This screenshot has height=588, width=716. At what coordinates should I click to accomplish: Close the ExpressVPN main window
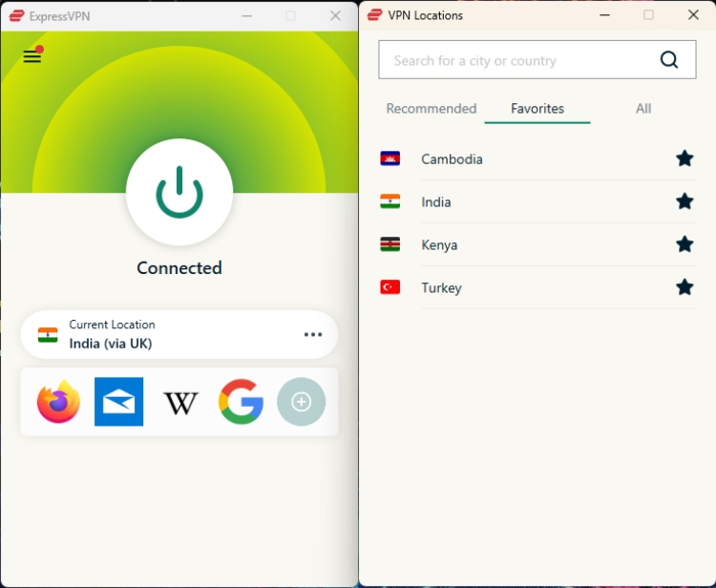tap(335, 16)
